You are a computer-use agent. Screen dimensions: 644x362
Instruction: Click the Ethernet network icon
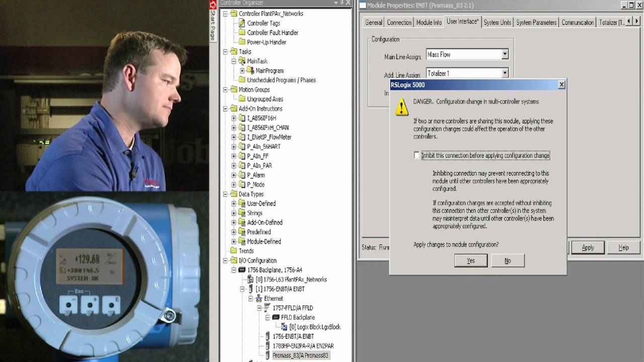259,299
